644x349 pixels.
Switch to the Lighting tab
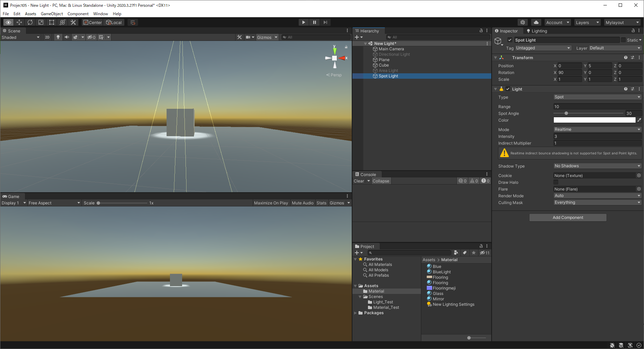click(537, 31)
